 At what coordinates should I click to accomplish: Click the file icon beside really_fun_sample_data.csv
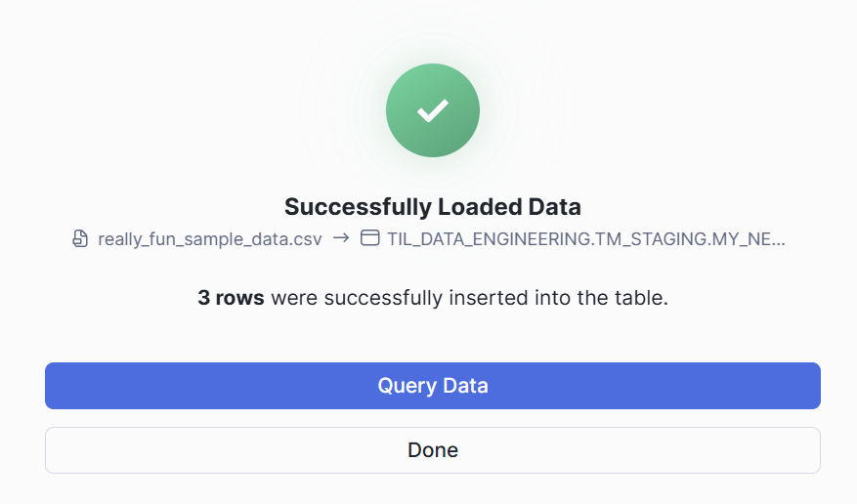pyautogui.click(x=81, y=238)
